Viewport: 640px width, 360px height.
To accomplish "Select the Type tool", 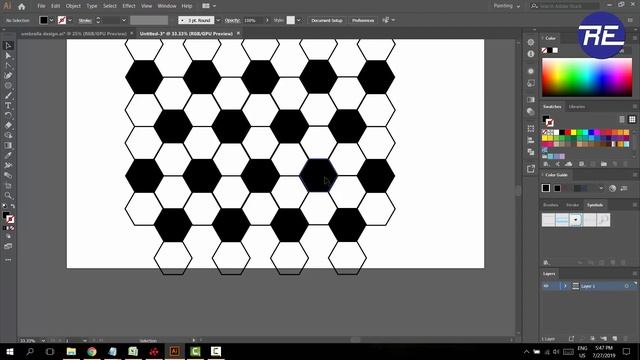I will (x=8, y=105).
